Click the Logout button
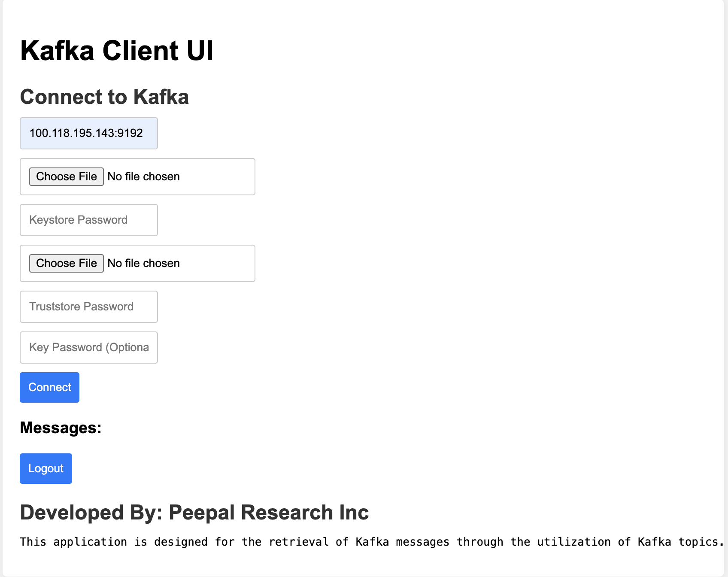Image resolution: width=728 pixels, height=577 pixels. (x=46, y=468)
